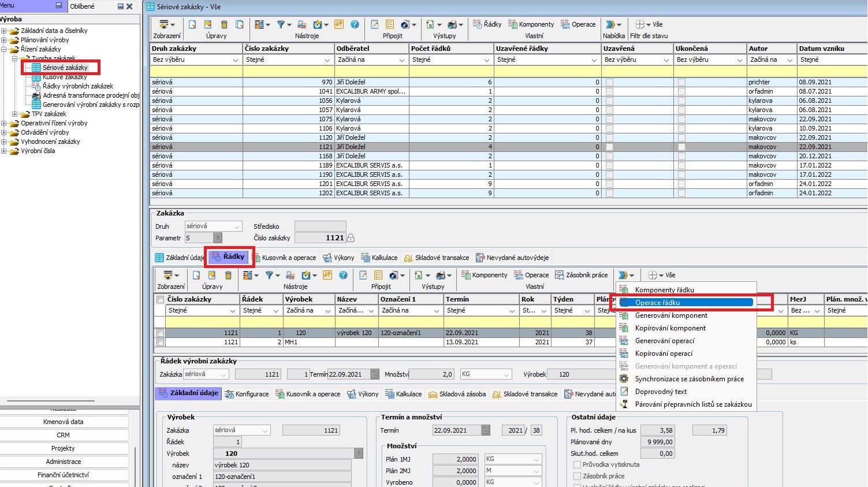Image resolution: width=868 pixels, height=487 pixels.
Task: Click the new record icon in top Úpravy
Action: click(x=192, y=24)
